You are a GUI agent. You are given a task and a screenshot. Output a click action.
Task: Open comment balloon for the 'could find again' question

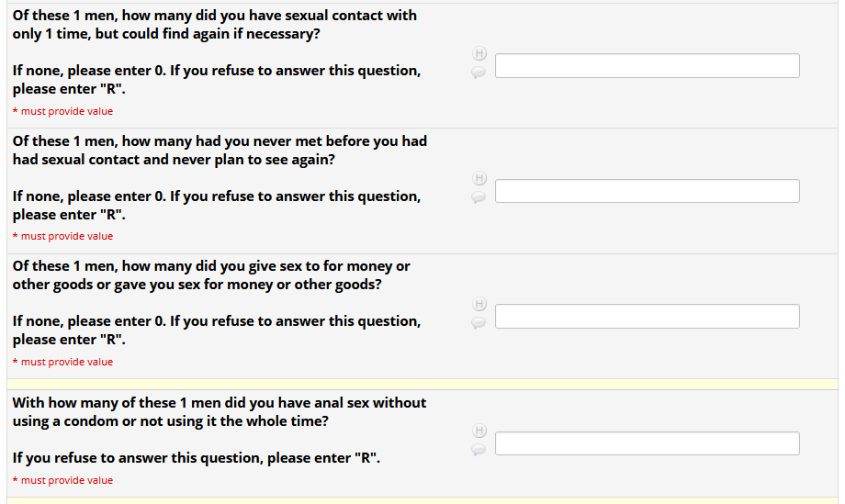(x=479, y=73)
